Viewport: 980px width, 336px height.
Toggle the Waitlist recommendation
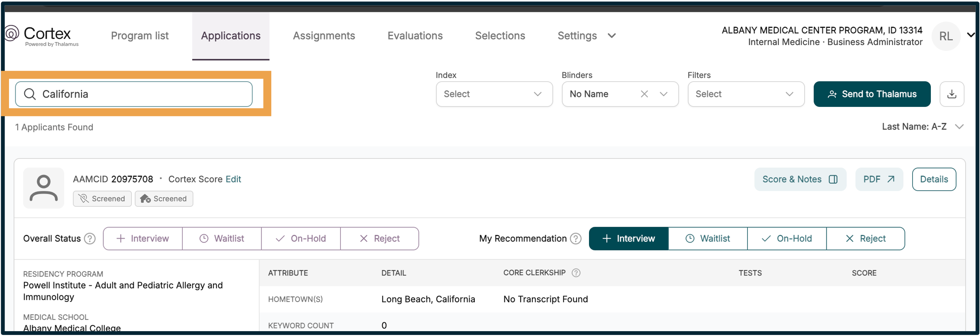708,238
